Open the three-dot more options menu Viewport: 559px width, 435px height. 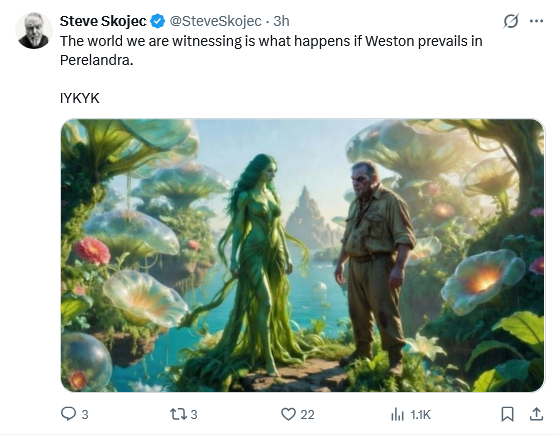coord(536,21)
